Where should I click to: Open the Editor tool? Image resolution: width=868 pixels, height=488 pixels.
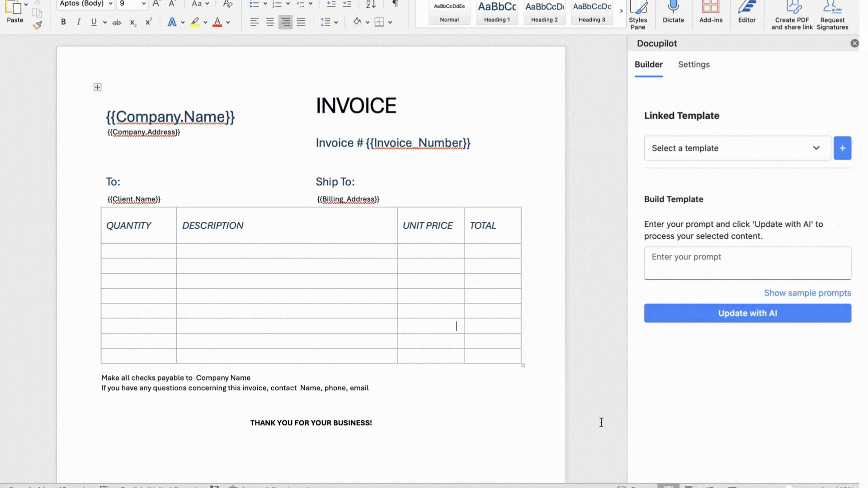tap(746, 12)
